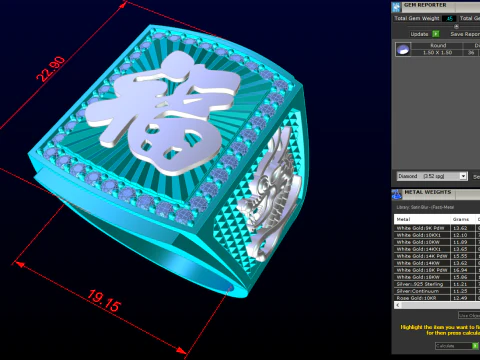Viewport: 480px width, 360px height.
Task: Select the 22.90 dimension label
Action: point(51,69)
